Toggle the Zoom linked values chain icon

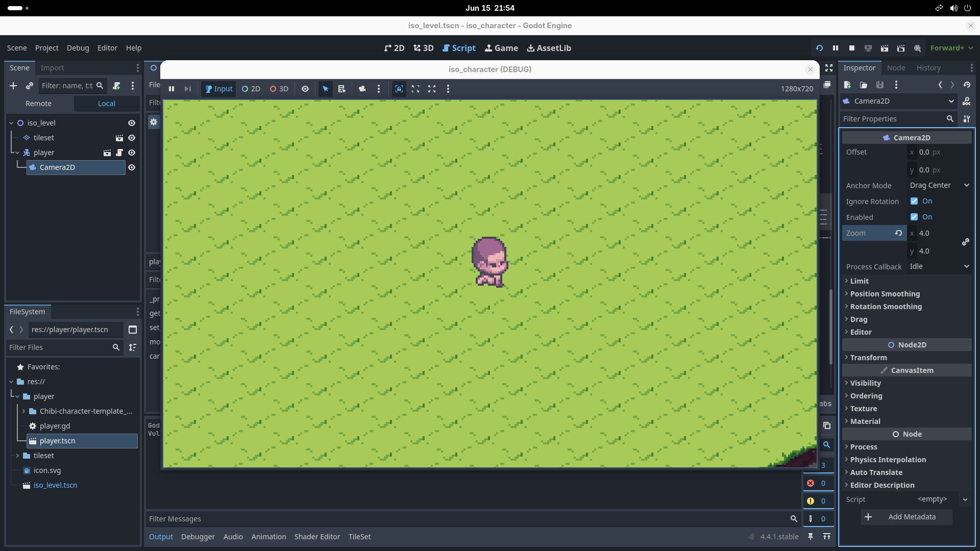[x=965, y=242]
